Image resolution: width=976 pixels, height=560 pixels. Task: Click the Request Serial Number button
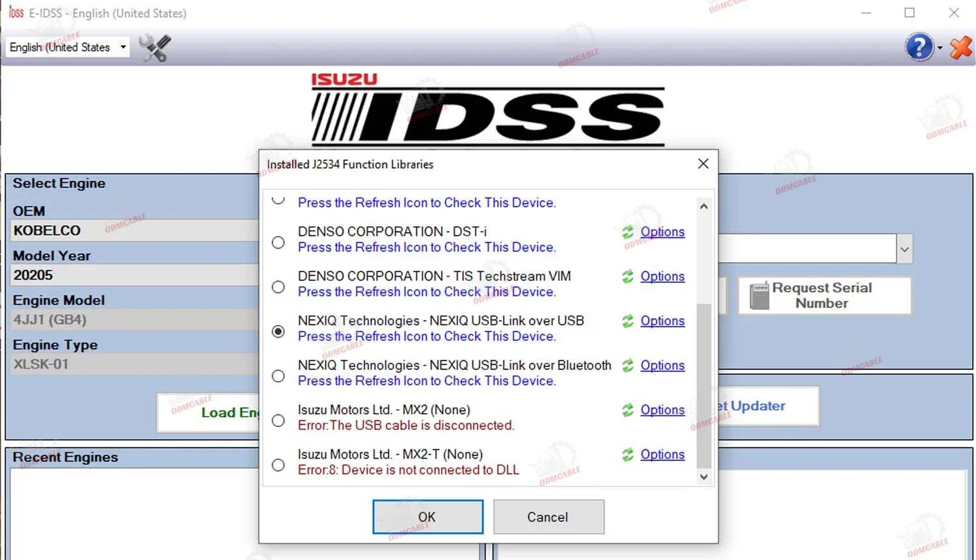(824, 296)
